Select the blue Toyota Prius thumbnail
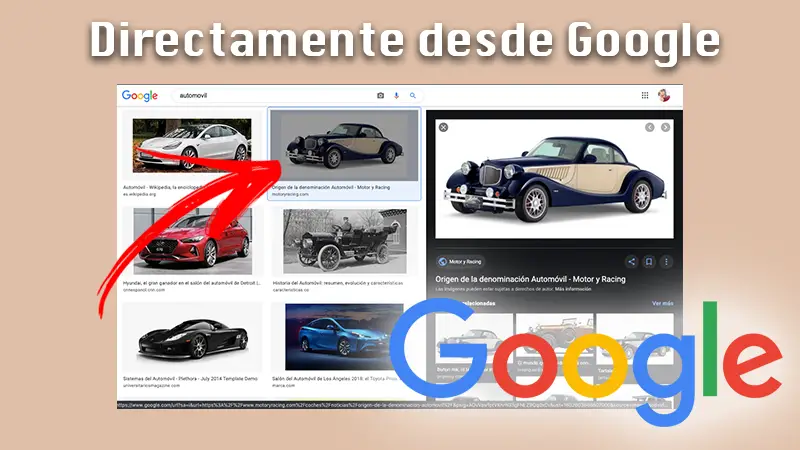 (344, 337)
